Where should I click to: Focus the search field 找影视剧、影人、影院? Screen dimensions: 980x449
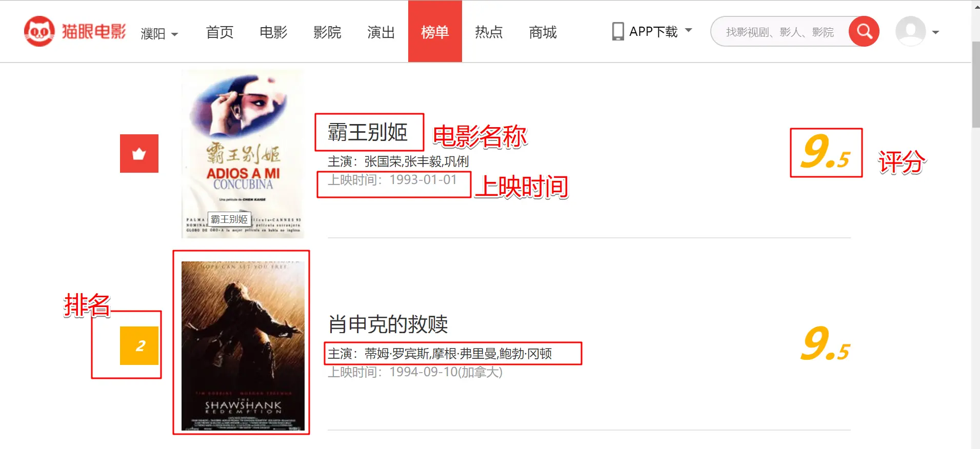(x=780, y=32)
